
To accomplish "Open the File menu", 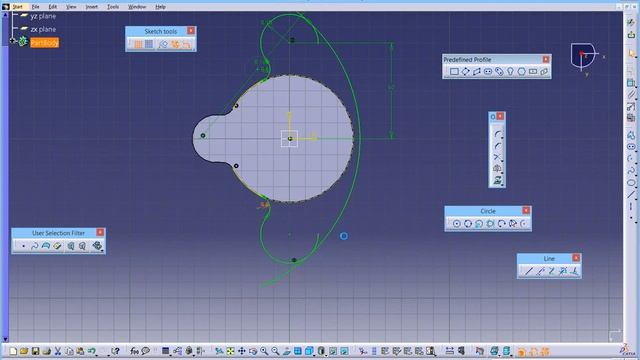I will (x=36, y=7).
